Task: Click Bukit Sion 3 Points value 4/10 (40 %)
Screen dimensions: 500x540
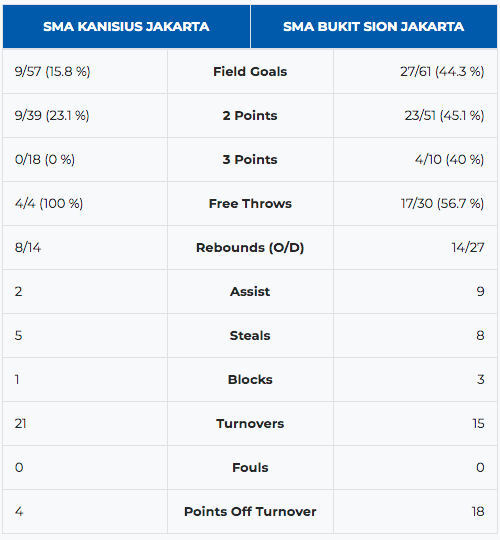Action: click(x=449, y=160)
